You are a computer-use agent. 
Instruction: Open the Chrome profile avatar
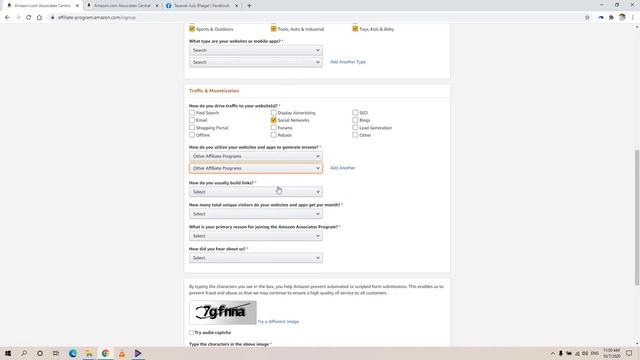click(x=622, y=18)
